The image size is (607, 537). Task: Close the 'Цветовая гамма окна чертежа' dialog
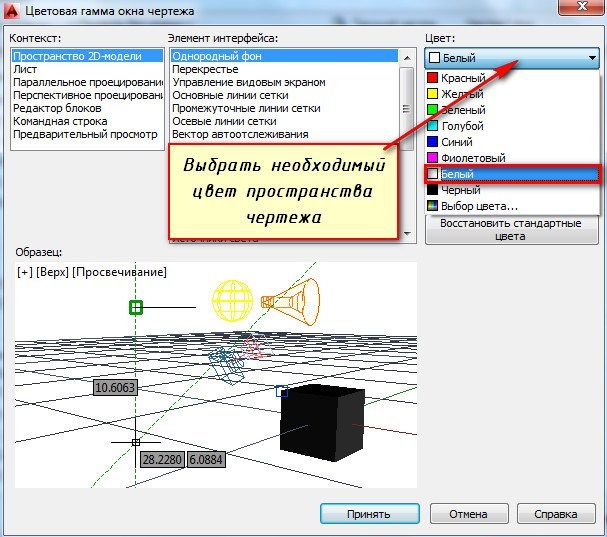tap(582, 7)
